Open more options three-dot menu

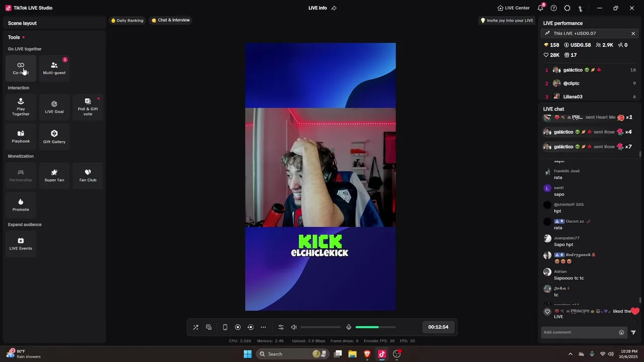point(263,327)
